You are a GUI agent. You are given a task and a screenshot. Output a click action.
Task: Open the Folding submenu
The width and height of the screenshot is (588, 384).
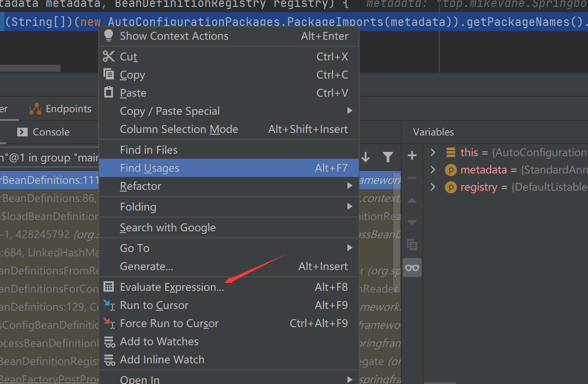[229, 207]
